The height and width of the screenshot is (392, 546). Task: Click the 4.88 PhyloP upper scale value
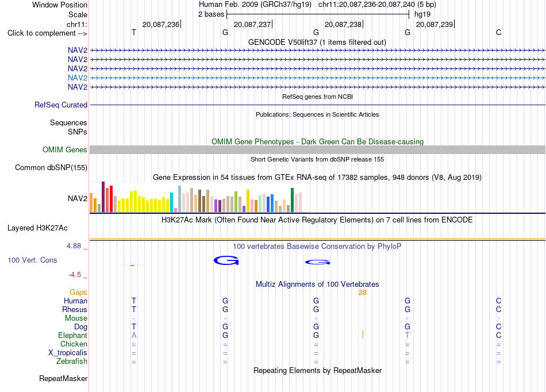pos(74,246)
